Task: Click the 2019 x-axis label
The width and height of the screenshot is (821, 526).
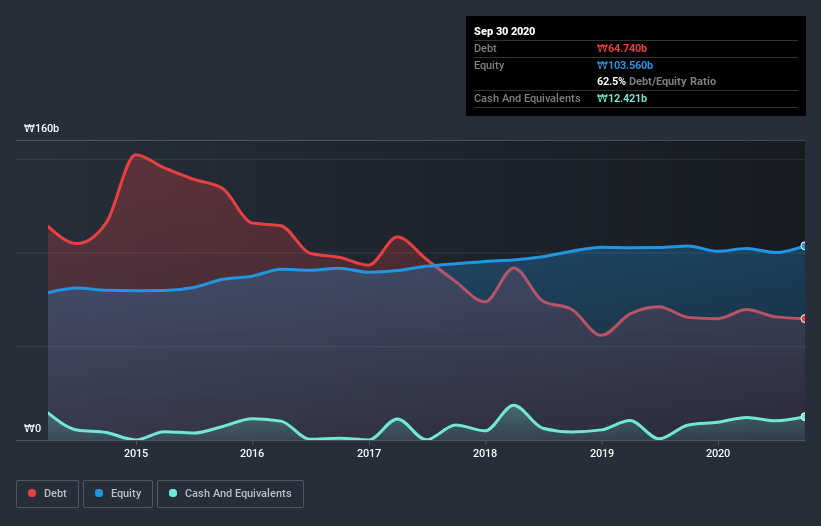Action: (602, 453)
